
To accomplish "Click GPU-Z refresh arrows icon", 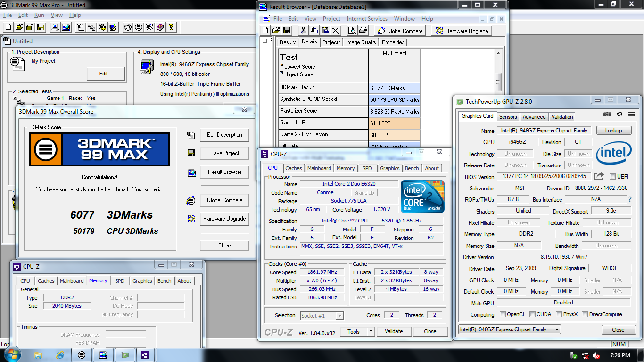I will coord(619,114).
